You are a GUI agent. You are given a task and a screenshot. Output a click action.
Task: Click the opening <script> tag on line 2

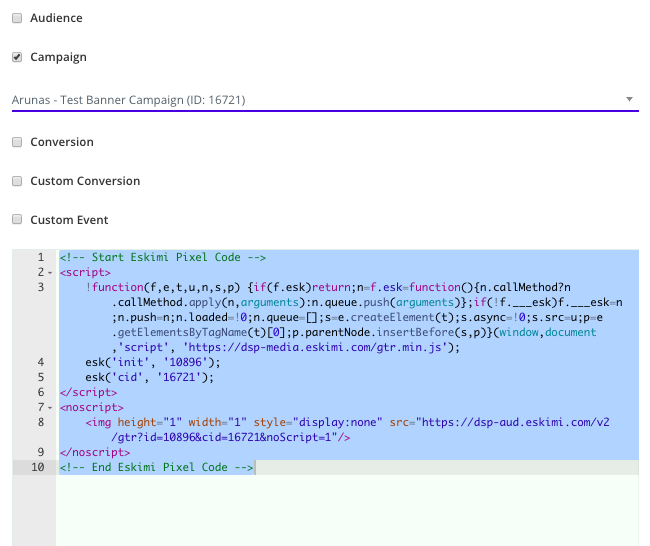tap(85, 272)
